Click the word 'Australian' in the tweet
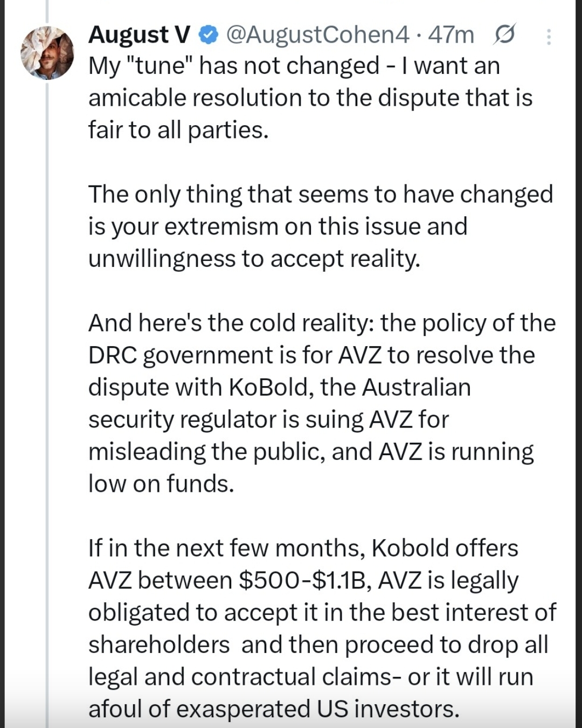This screenshot has height=728, width=582. pos(417,387)
